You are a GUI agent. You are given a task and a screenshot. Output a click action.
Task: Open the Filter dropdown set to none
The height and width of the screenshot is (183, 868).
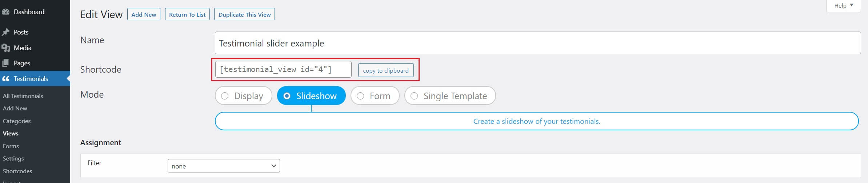224,166
